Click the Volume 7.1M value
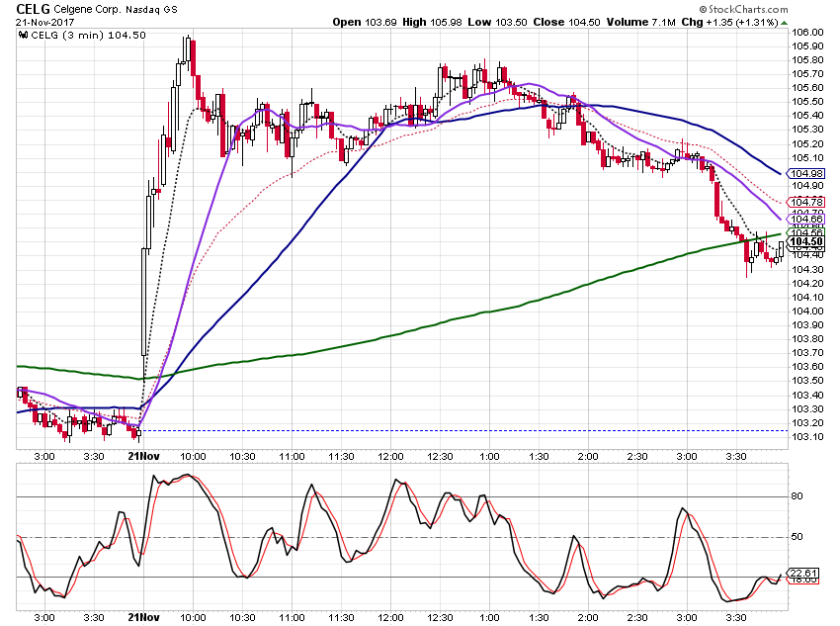 640,22
